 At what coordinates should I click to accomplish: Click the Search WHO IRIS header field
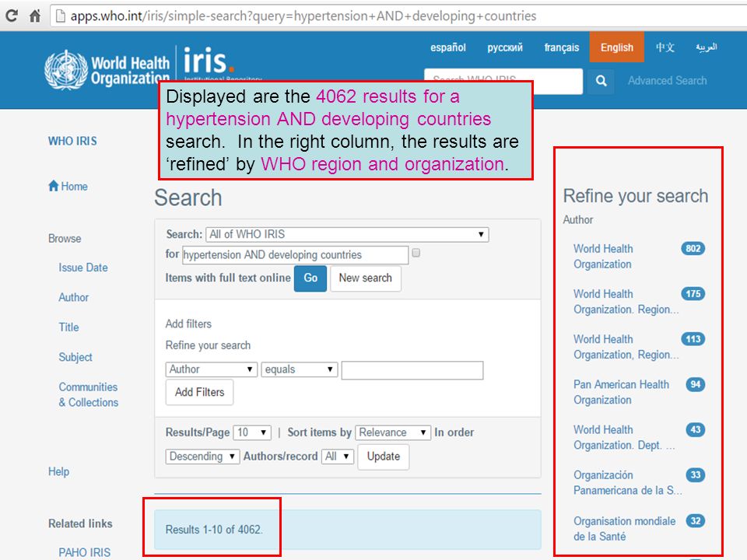click(503, 81)
